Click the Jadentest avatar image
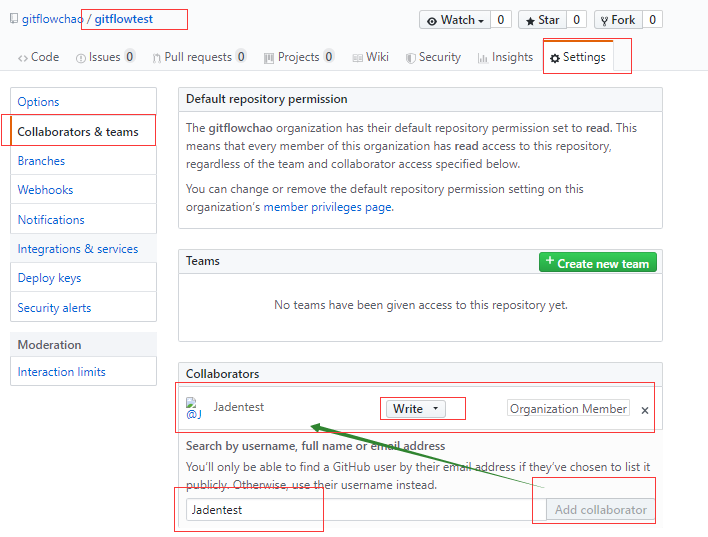The height and width of the screenshot is (537, 708). click(194, 408)
